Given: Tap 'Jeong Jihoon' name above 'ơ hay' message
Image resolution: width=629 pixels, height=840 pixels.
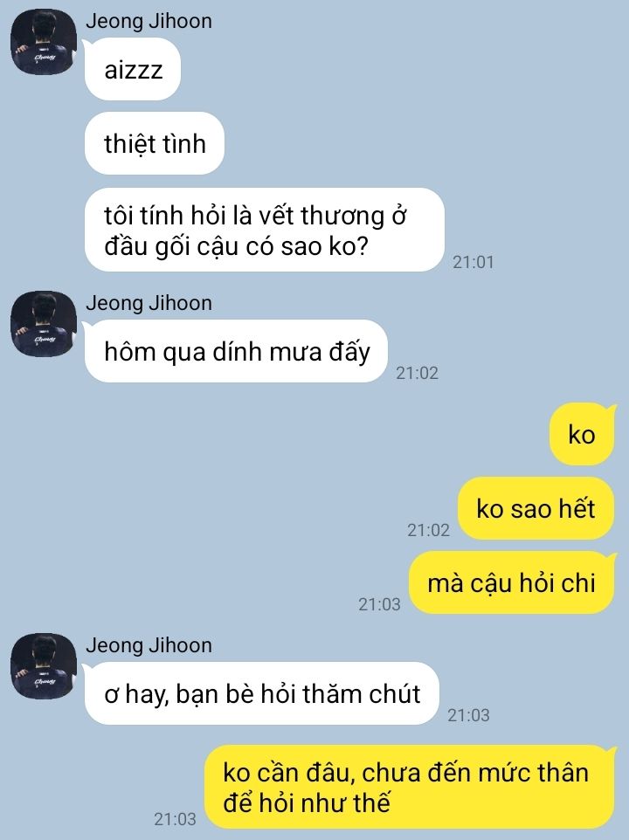Looking at the screenshot, I should point(149,645).
